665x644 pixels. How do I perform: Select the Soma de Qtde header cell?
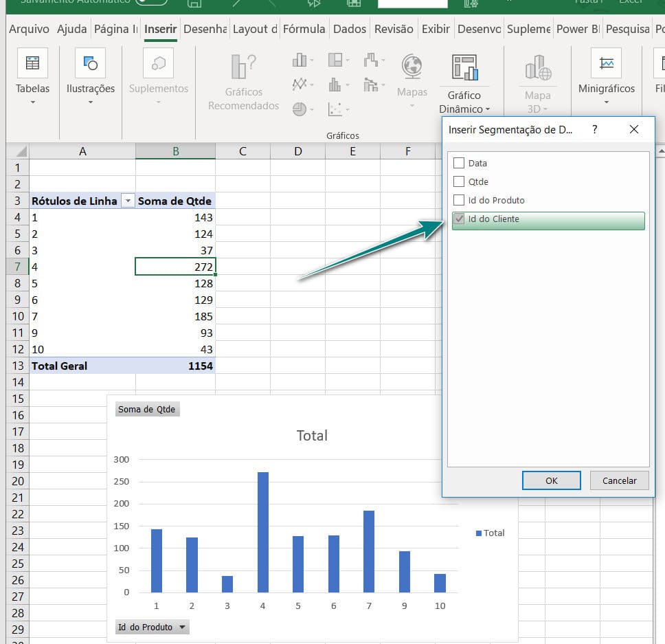176,201
